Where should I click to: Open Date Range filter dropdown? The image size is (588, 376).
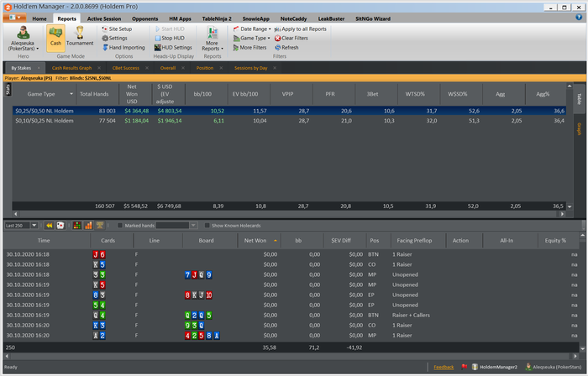point(252,29)
